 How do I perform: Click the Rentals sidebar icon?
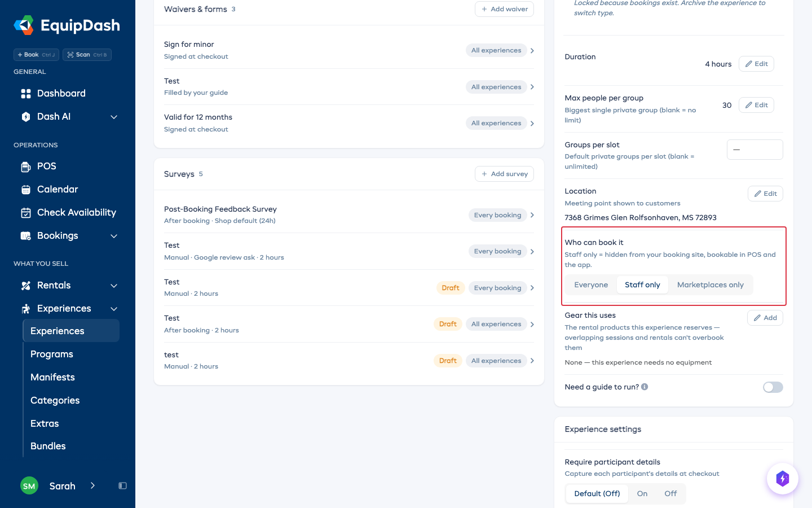coord(26,286)
